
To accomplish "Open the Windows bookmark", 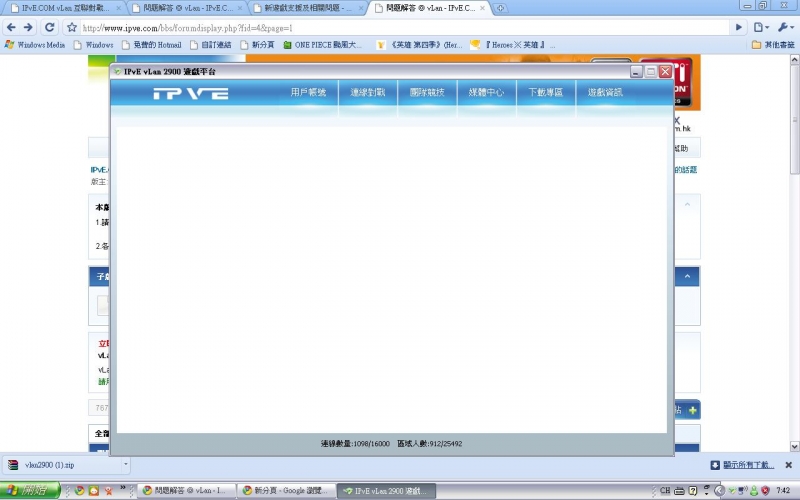I will (x=94, y=45).
